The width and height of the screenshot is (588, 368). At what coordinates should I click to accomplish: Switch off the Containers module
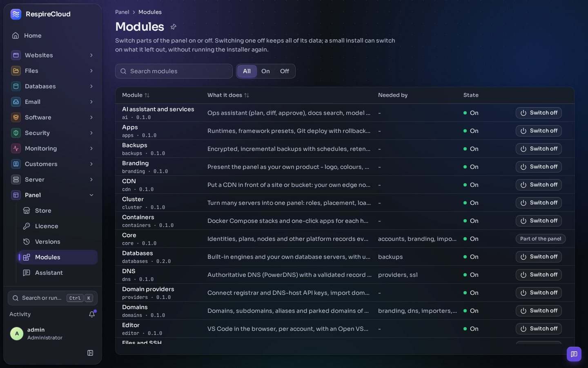539,221
